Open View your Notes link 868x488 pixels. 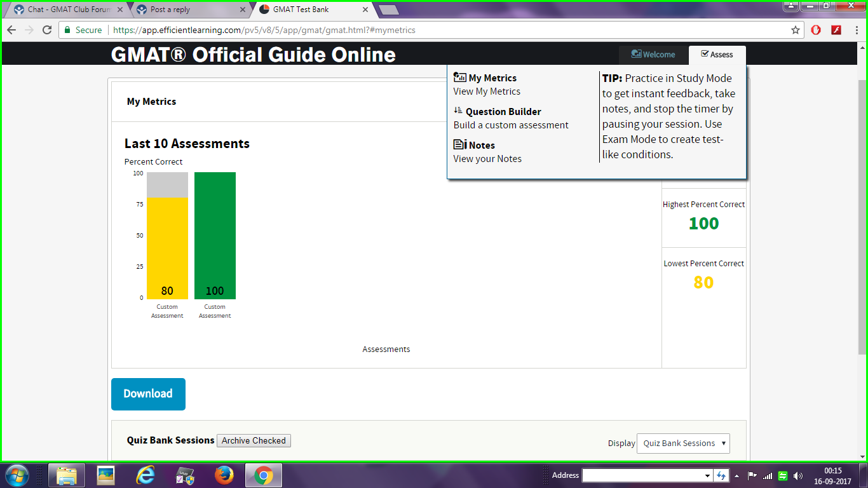click(487, 159)
